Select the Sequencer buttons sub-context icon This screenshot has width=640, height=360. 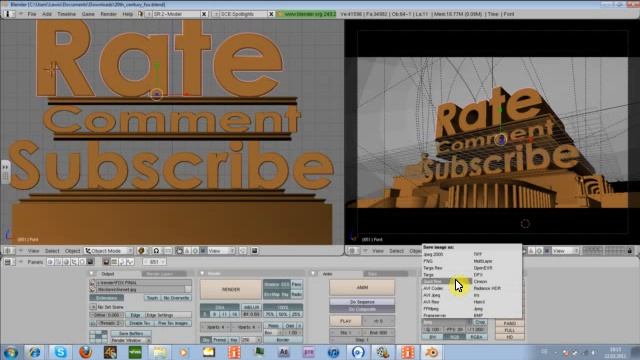click(114, 262)
